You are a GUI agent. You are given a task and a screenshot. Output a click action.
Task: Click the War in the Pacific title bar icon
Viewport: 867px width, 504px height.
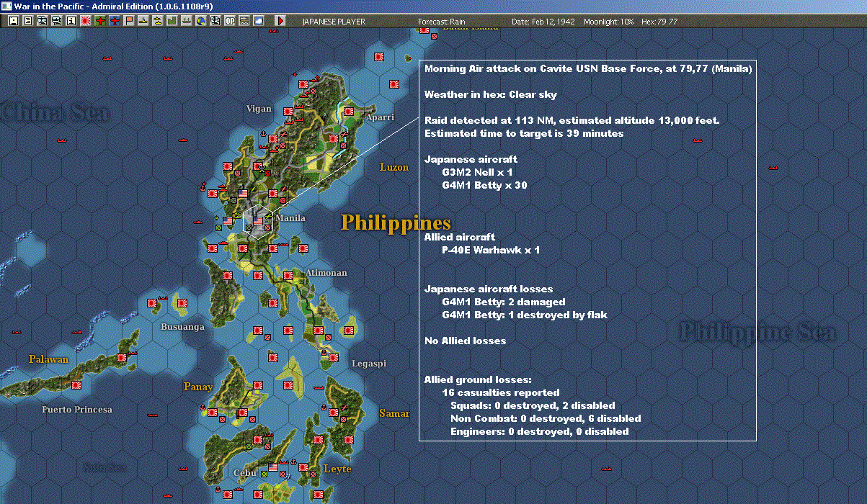[x=6, y=6]
